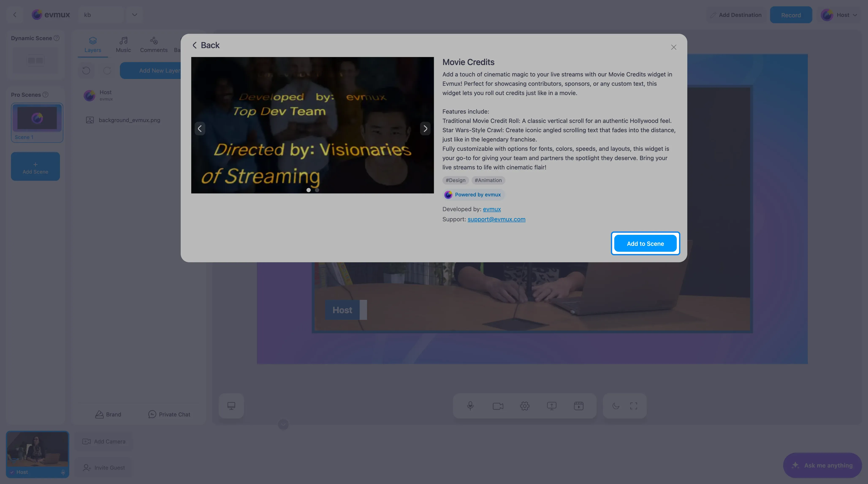Undo the last layer change
This screenshot has width=868, height=484.
point(86,71)
